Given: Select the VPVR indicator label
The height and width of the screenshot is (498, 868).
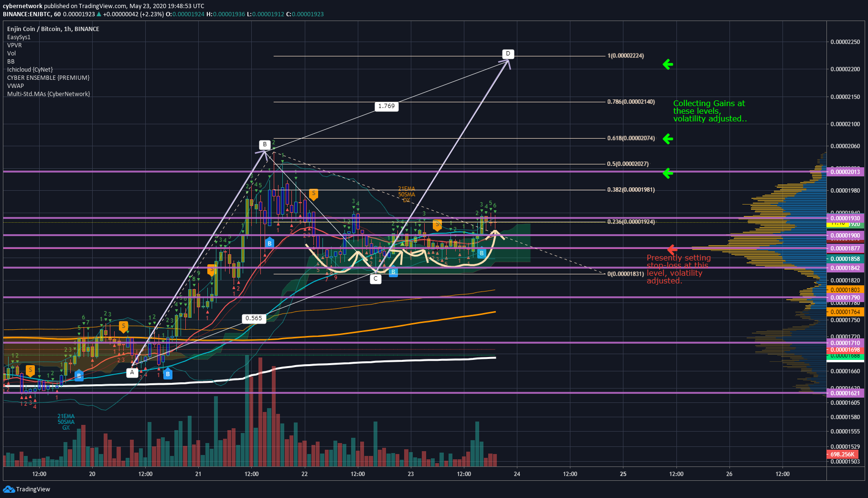Looking at the screenshot, I should [x=14, y=45].
